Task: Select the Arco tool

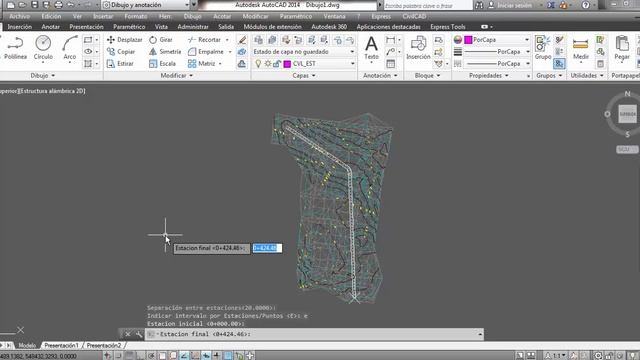Action: pyautogui.click(x=70, y=48)
